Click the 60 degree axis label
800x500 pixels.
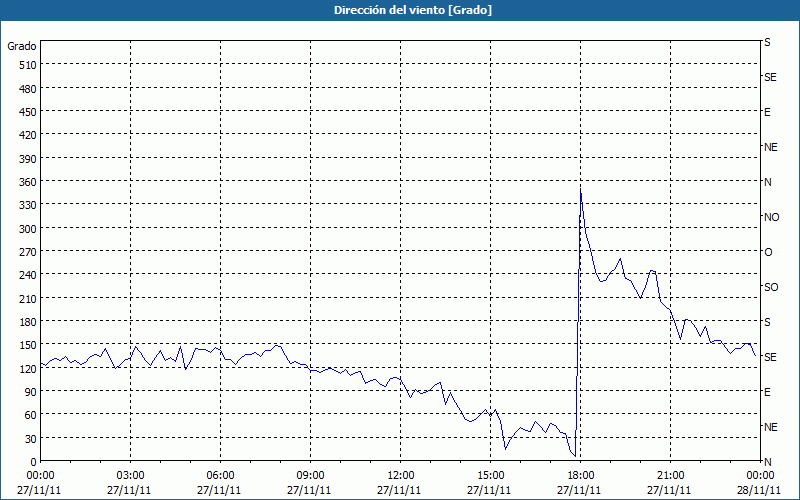click(31, 415)
